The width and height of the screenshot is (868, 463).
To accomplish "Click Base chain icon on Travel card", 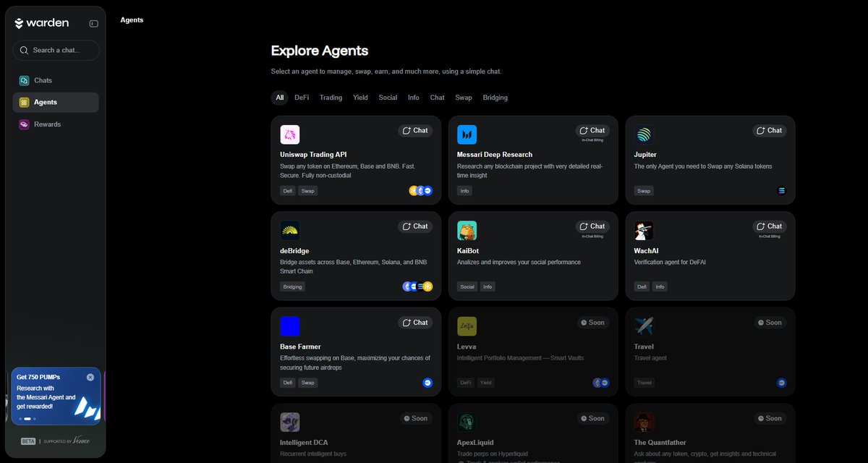I will pyautogui.click(x=782, y=383).
